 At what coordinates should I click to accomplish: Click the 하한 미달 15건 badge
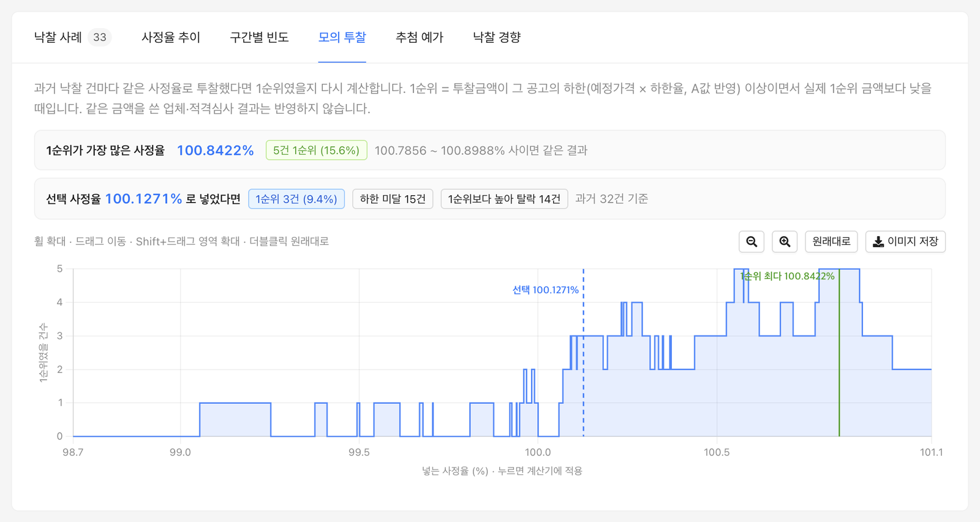(x=393, y=199)
